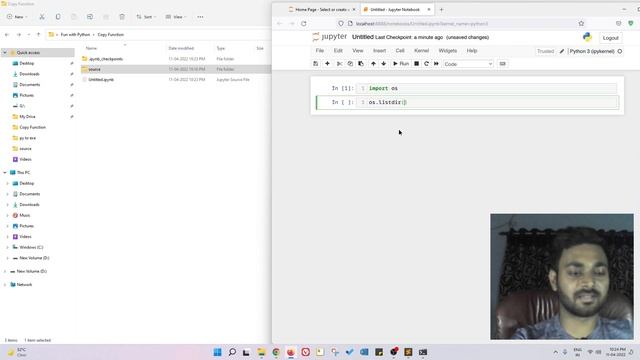Move the selected cell down
The image size is (640, 360).
click(383, 64)
